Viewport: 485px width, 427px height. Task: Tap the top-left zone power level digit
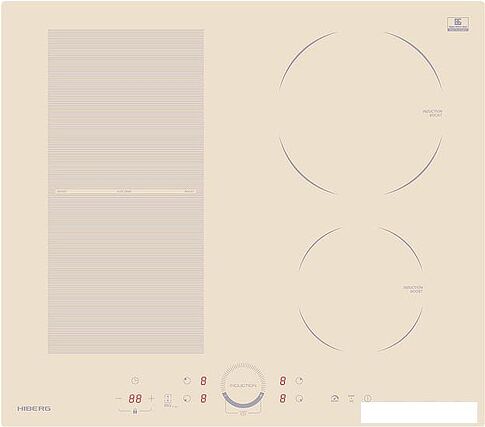pyautogui.click(x=203, y=381)
